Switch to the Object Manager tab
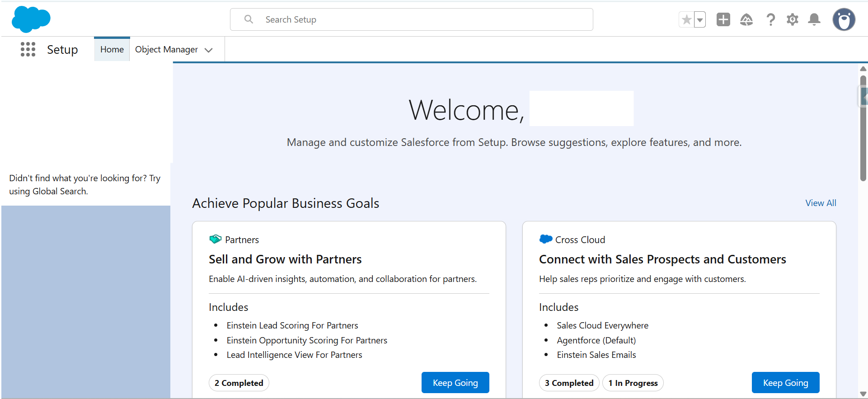 (166, 49)
